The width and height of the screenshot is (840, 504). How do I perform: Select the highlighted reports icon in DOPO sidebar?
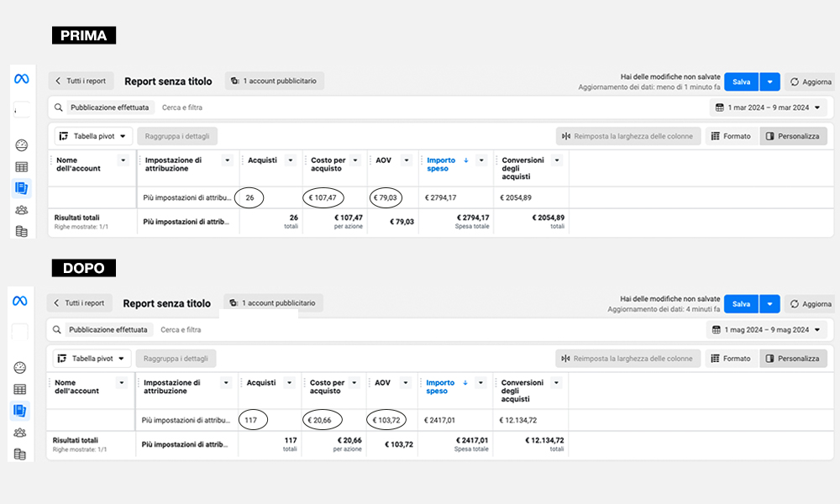click(x=20, y=411)
